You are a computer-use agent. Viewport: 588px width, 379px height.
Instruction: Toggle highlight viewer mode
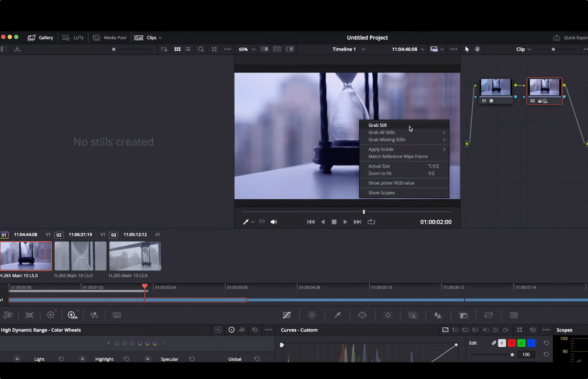point(290,49)
